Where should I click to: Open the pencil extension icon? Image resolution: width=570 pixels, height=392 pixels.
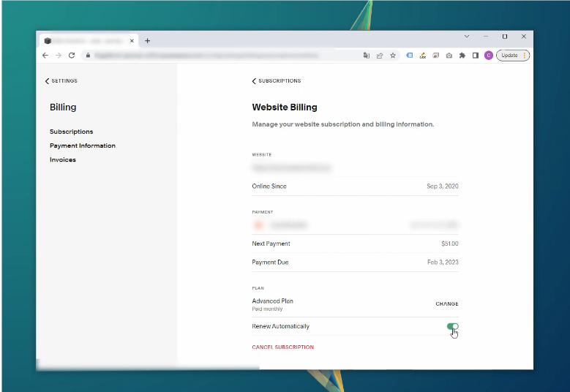tap(422, 56)
